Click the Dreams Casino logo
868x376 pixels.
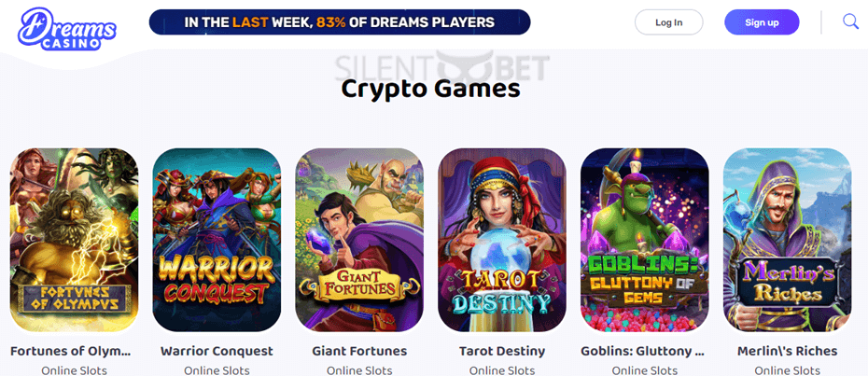pos(67,29)
